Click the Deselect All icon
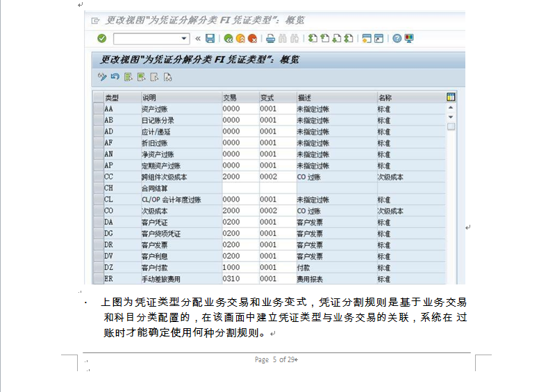 154,77
